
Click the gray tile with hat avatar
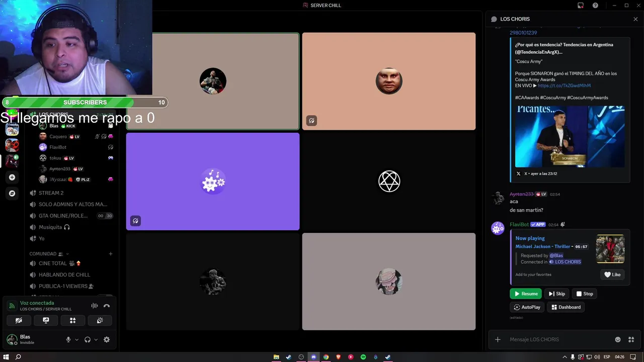(x=389, y=282)
